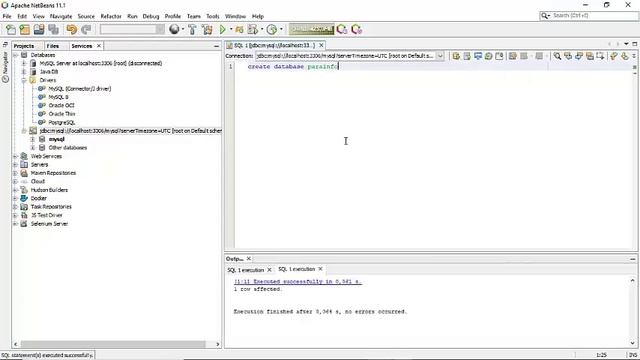640x360 pixels.
Task: Expand the Web Services node
Action: pyautogui.click(x=16, y=156)
